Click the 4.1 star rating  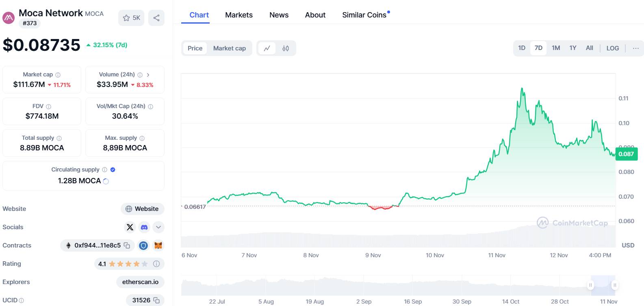pos(123,264)
